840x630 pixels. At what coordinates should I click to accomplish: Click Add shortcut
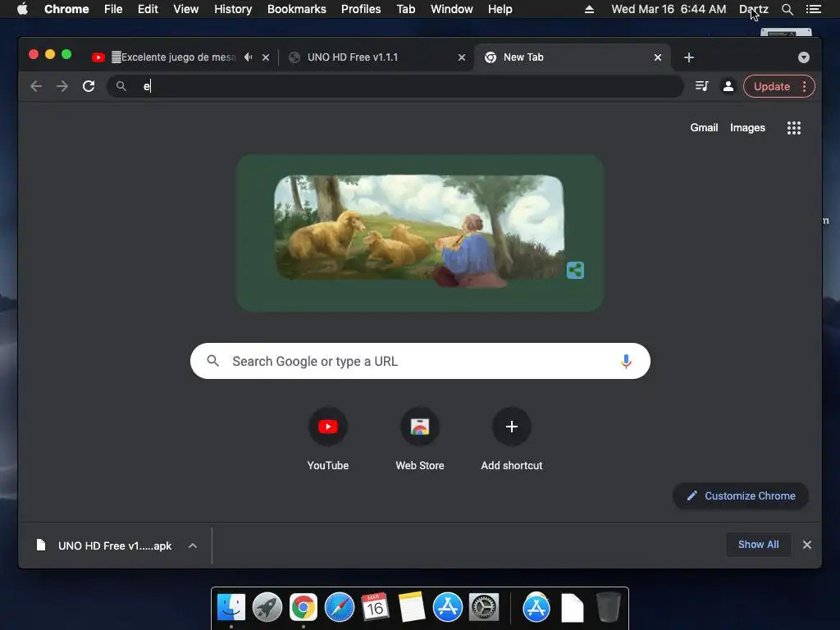pyautogui.click(x=512, y=440)
